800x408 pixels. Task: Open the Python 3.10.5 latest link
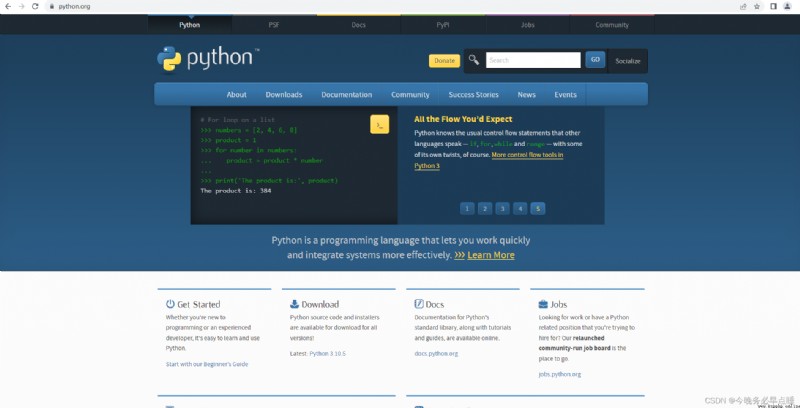pyautogui.click(x=328, y=353)
